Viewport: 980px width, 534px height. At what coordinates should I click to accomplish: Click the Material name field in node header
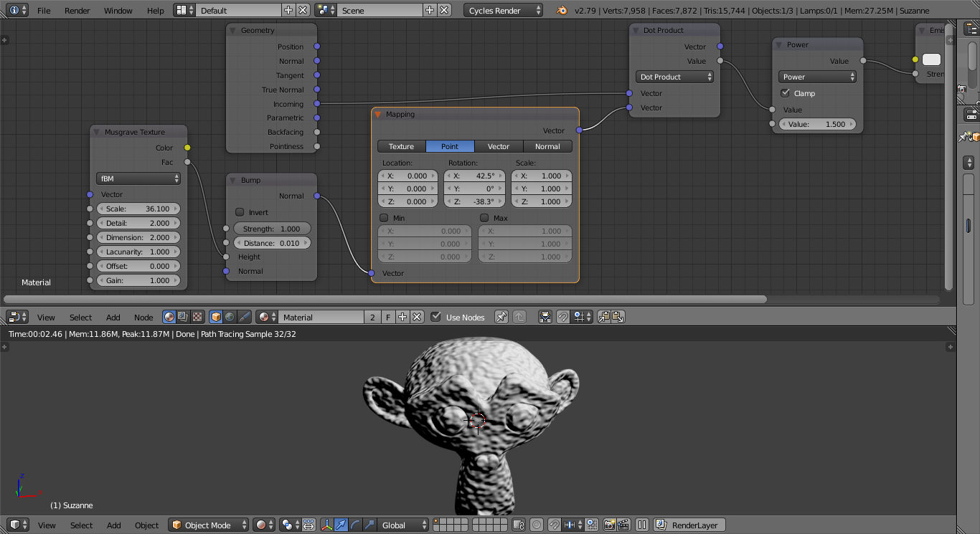click(x=321, y=317)
